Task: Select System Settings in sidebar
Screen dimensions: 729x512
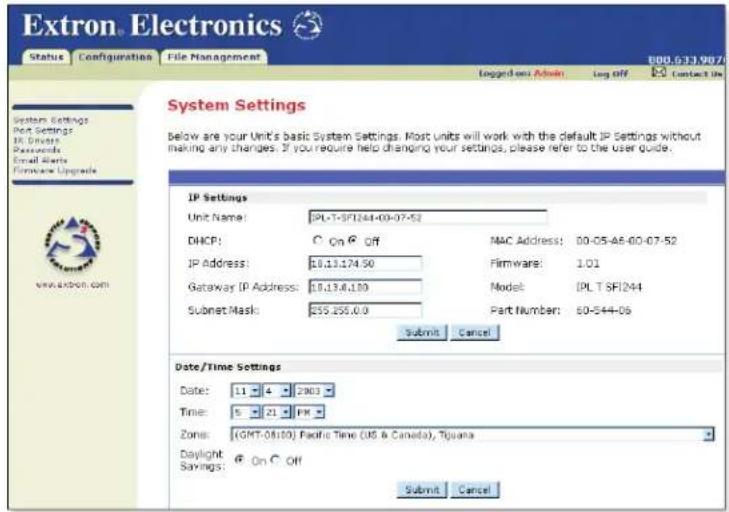Action: [x=51, y=120]
